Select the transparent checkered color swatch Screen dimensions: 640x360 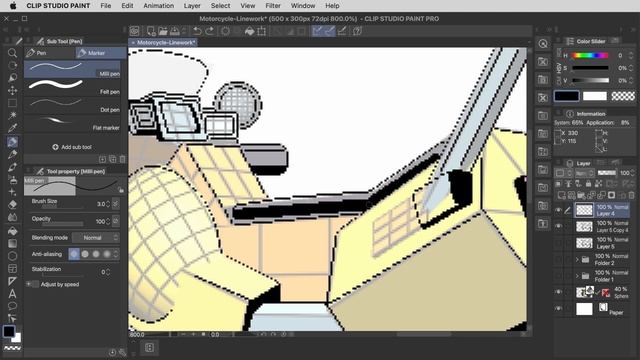click(623, 96)
